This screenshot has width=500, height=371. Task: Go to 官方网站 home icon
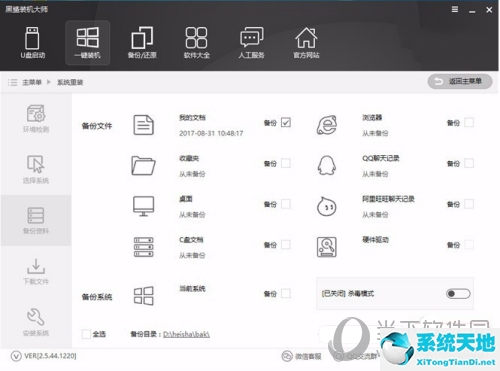click(x=306, y=43)
